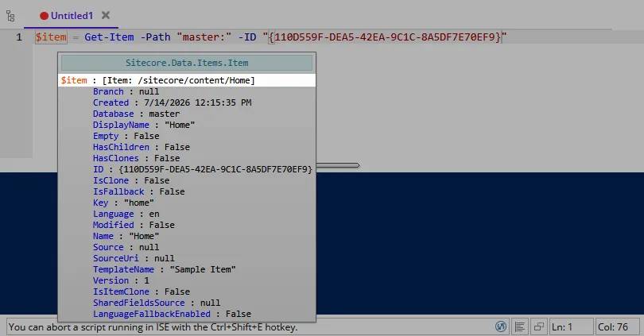Click the SharedFieldsSource : null property
644x336 pixels.
[157, 303]
